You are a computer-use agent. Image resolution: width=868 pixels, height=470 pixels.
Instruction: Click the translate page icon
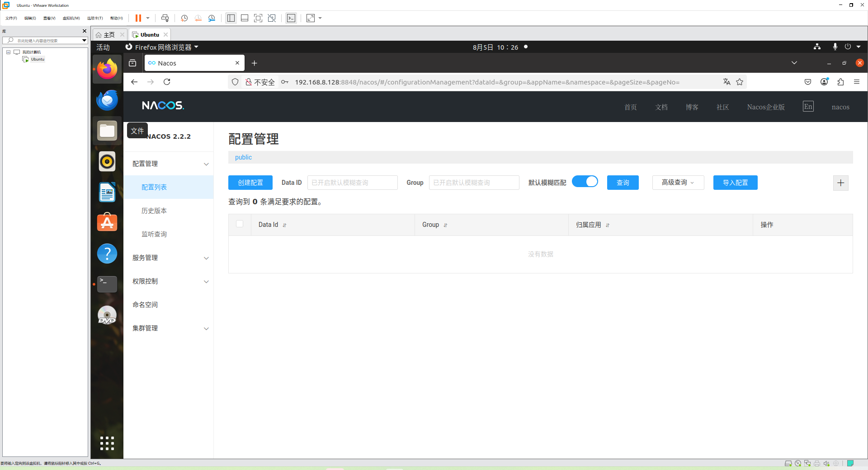coord(726,82)
